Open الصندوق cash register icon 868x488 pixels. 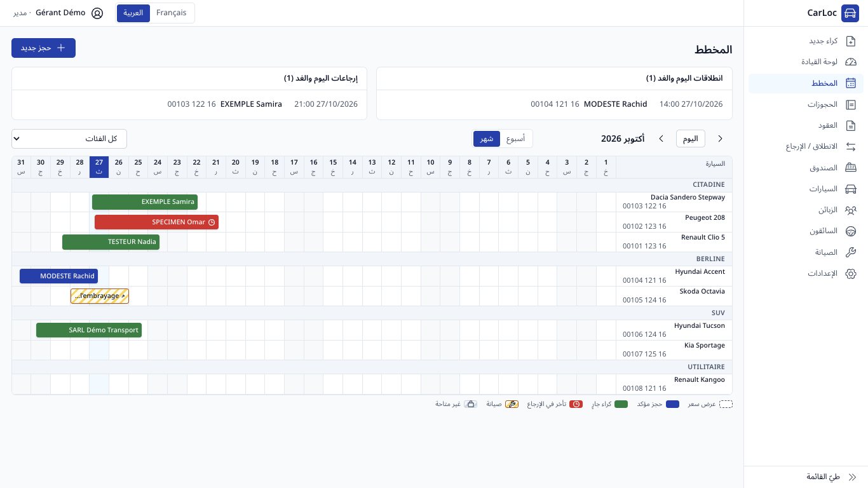click(x=851, y=168)
